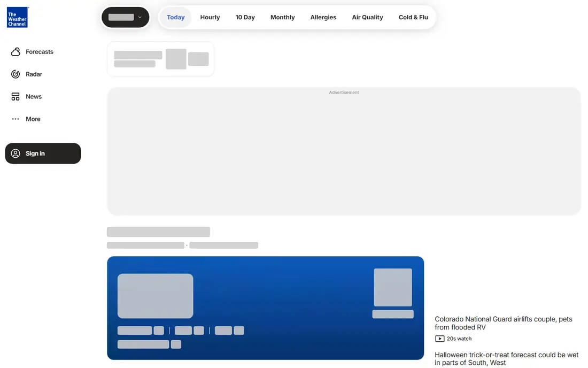Select the Today tab

tap(175, 17)
